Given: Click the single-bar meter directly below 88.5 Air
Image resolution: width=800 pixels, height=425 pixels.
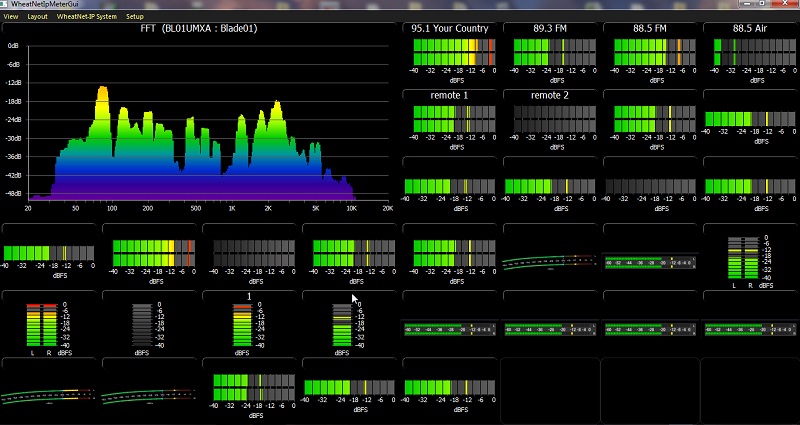Looking at the screenshot, I should coord(750,119).
